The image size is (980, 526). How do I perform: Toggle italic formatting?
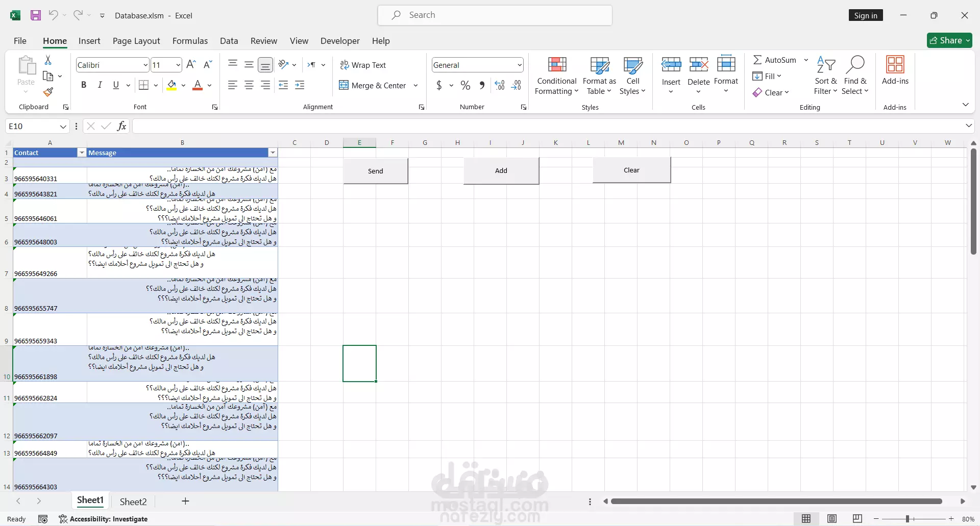[x=100, y=85]
